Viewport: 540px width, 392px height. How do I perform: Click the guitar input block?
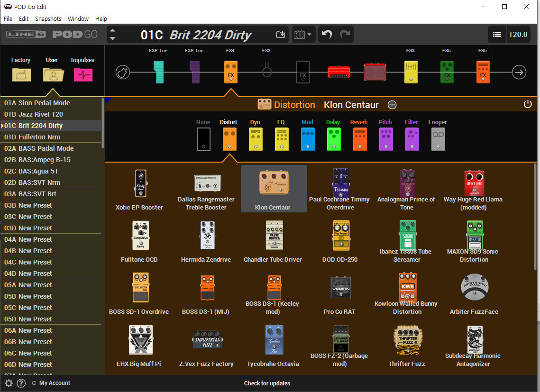pos(123,72)
